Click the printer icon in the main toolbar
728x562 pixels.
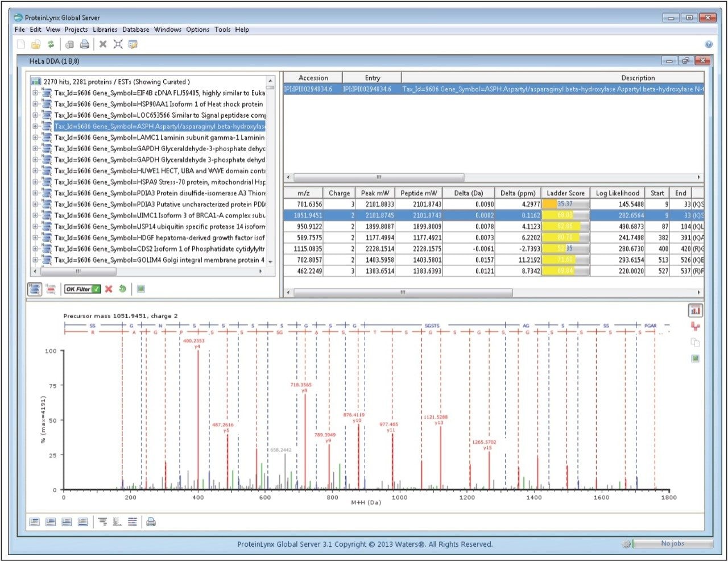pos(85,44)
